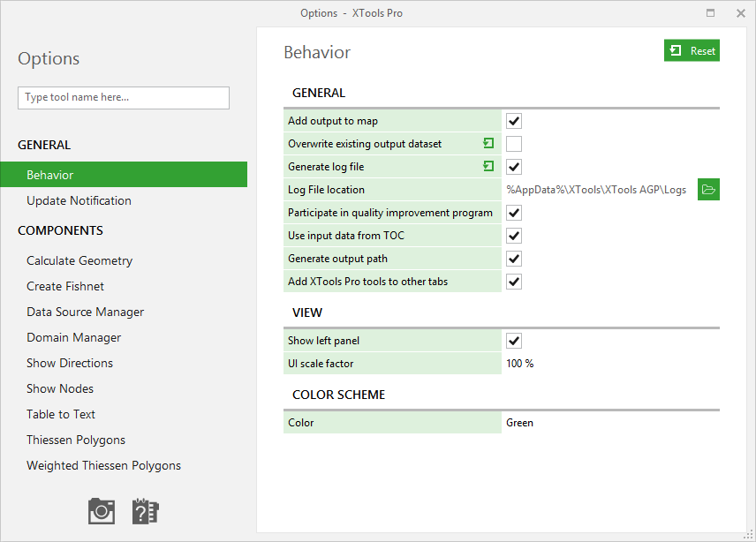Click the COLOR SCHEME heading
This screenshot has width=756, height=542.
click(x=338, y=395)
